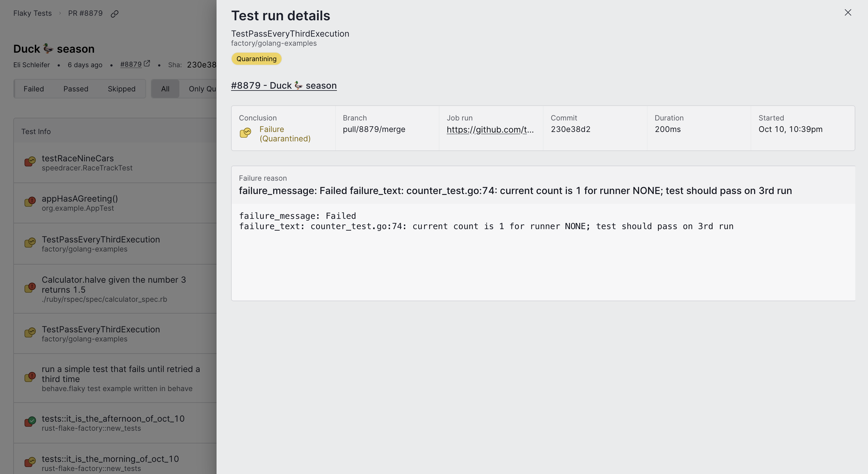
Task: Click ./ruby/rspec/spec/calculator_spec.rb path
Action: 104,299
